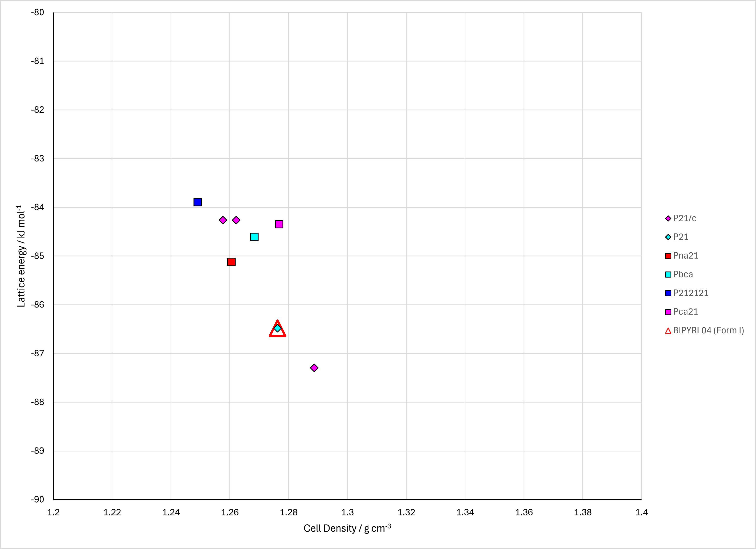Image resolution: width=756 pixels, height=549 pixels.
Task: Select the P21/c legend label
Action: (685, 218)
